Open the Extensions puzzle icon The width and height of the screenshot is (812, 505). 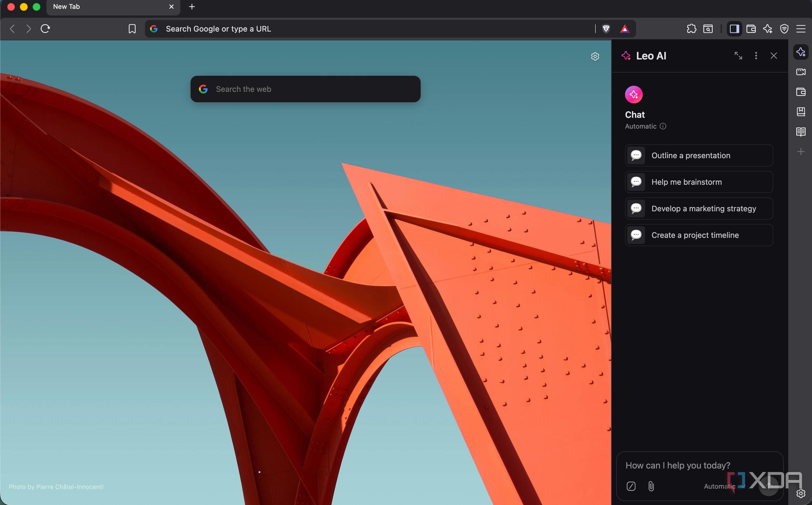click(x=691, y=29)
